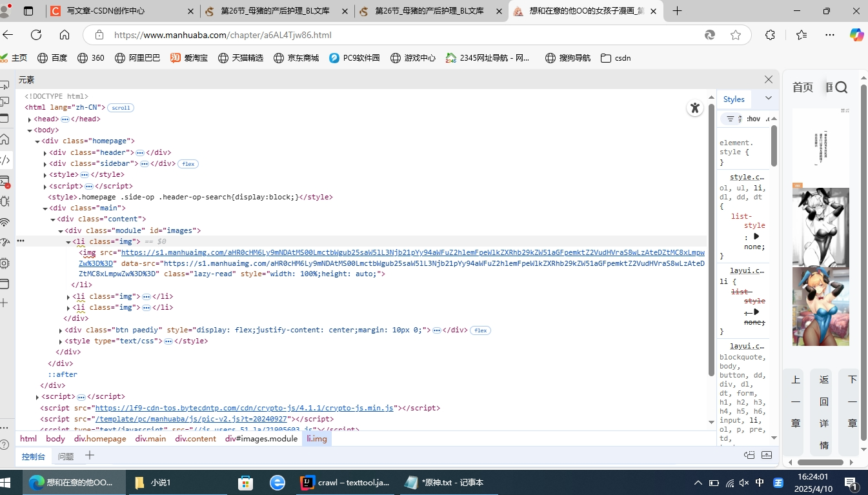This screenshot has height=495, width=868.
Task: Open browser extensions puzzle icon
Action: 770,35
